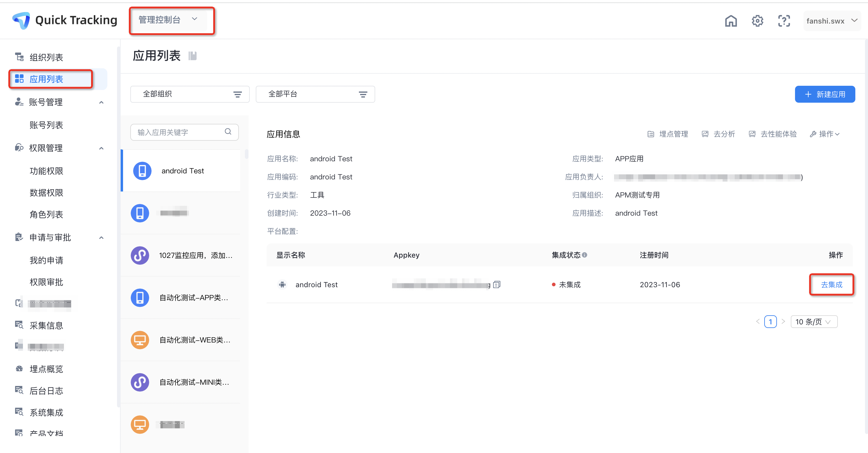868x453 pixels.
Task: Go to 采集信息 in sidebar
Action: point(46,326)
